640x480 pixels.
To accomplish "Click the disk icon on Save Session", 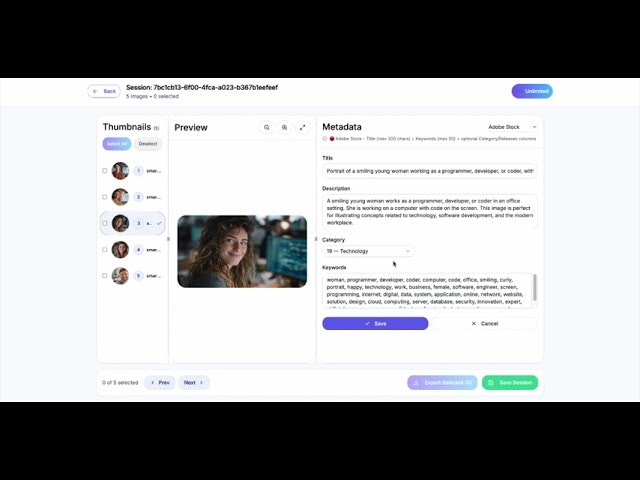I will [x=491, y=382].
